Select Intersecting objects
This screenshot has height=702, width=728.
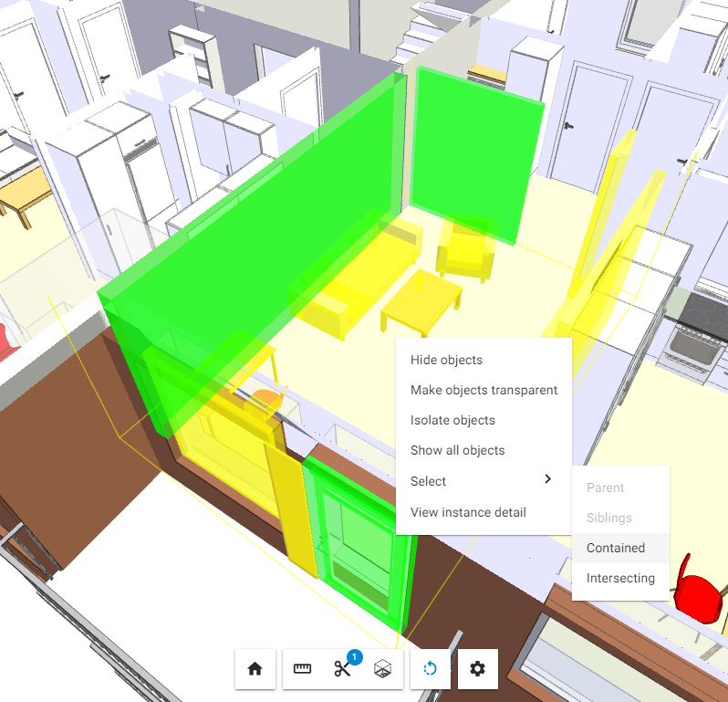pyautogui.click(x=620, y=579)
